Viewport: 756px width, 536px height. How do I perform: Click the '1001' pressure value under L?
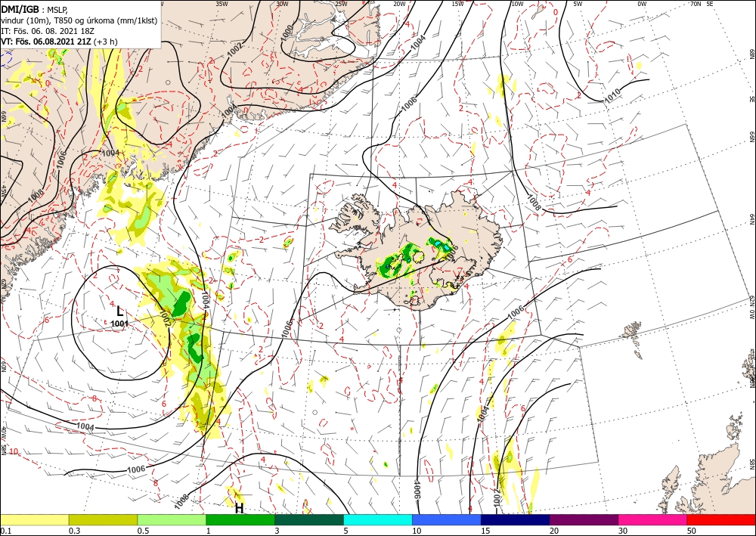click(x=119, y=324)
